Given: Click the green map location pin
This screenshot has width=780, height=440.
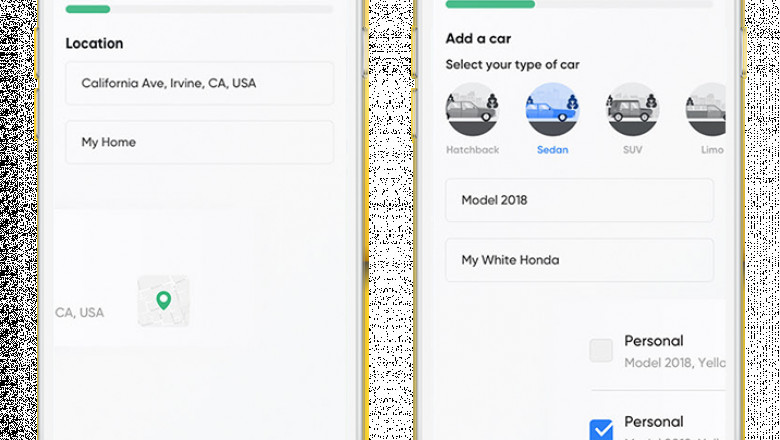Looking at the screenshot, I should click(x=163, y=300).
